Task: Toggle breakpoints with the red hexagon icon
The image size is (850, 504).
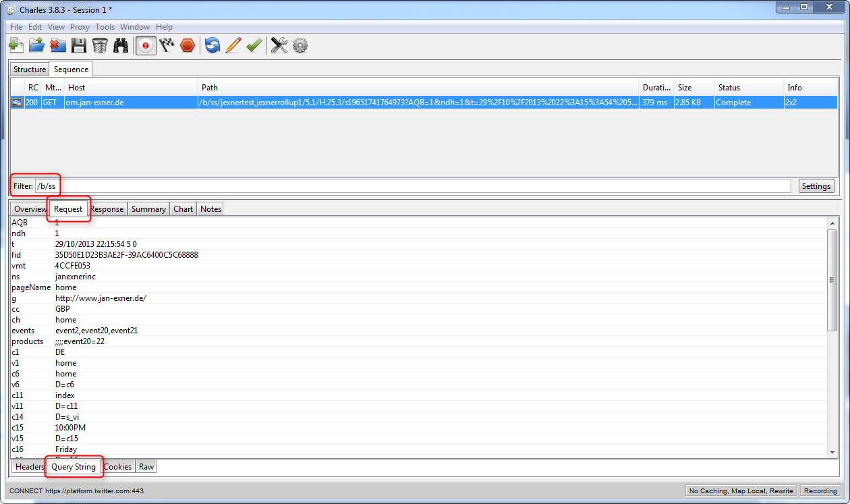Action: pyautogui.click(x=188, y=45)
